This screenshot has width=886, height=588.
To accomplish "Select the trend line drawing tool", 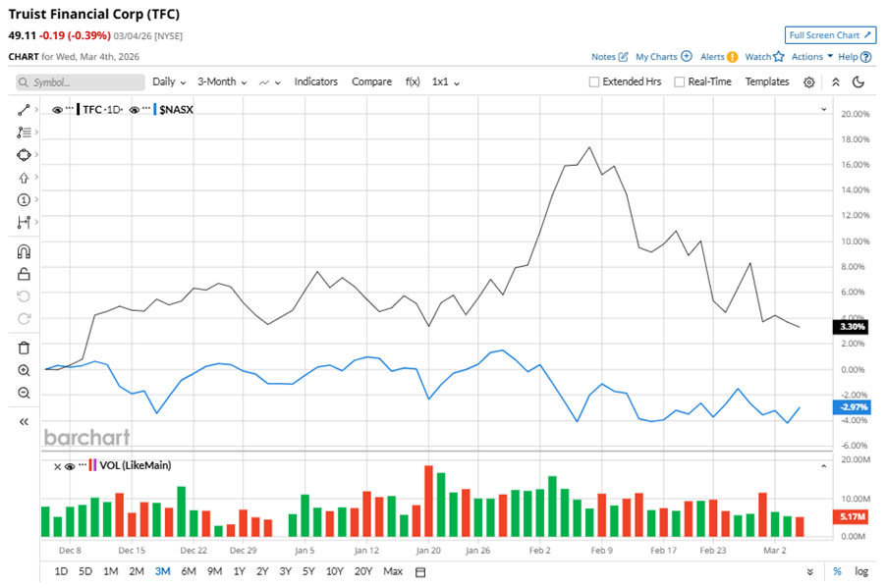I will pyautogui.click(x=24, y=110).
